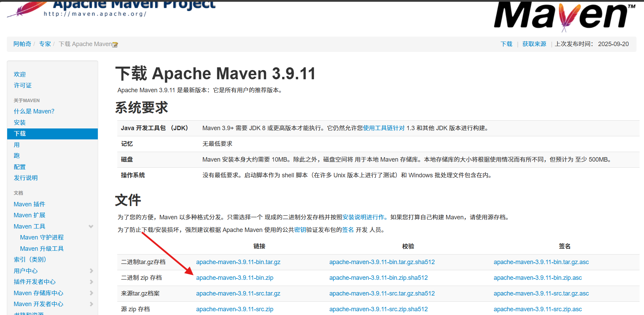Click the 下载 Apache Maven 3.9.11 heading
The height and width of the screenshot is (315, 644).
coord(215,73)
